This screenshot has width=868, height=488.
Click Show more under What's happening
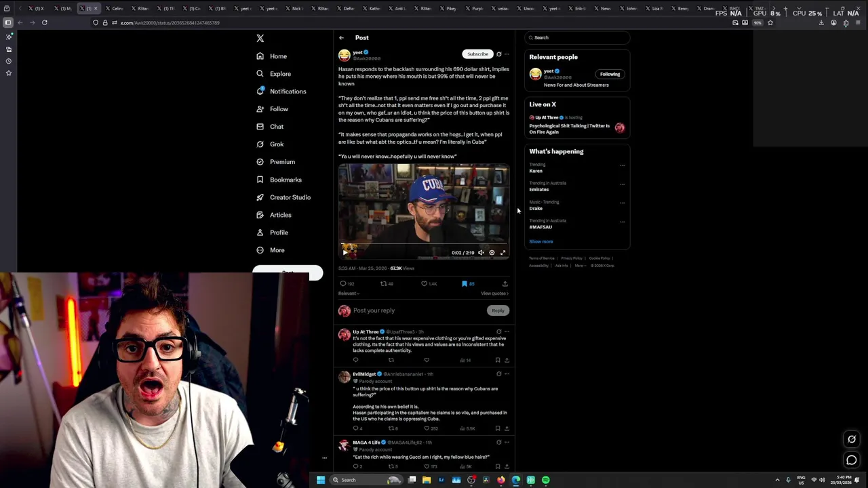click(x=541, y=242)
